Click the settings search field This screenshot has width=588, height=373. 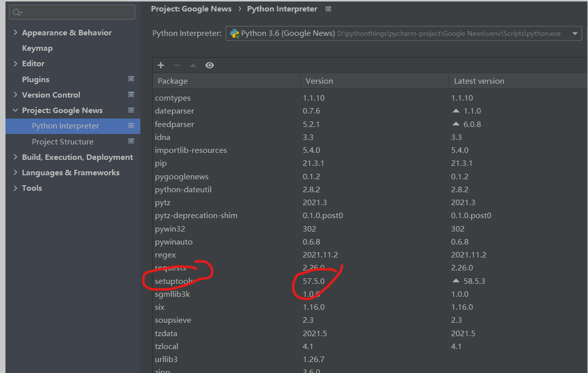pyautogui.click(x=72, y=12)
